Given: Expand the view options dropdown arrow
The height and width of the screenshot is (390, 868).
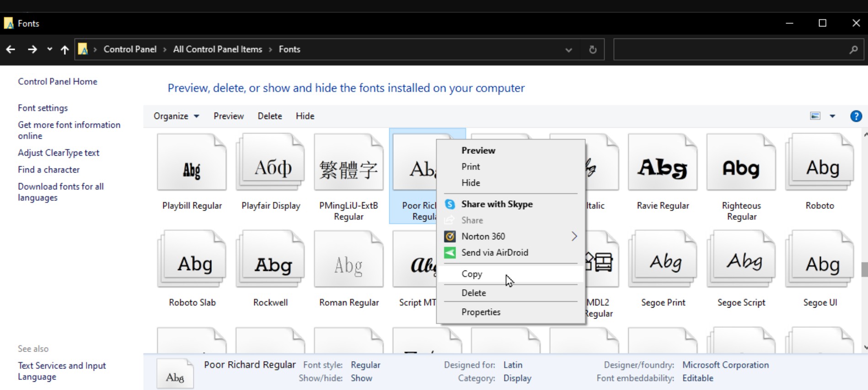Looking at the screenshot, I should pyautogui.click(x=832, y=116).
